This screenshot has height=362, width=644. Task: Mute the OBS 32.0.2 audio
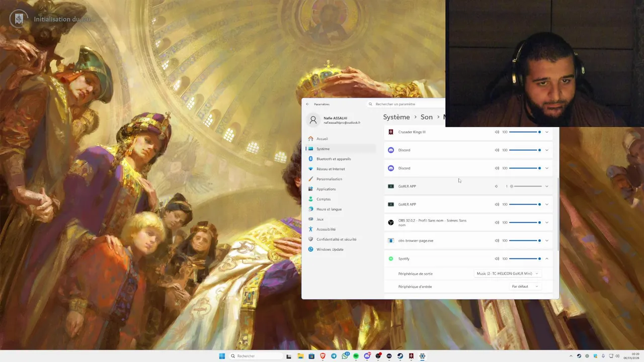[x=497, y=223]
